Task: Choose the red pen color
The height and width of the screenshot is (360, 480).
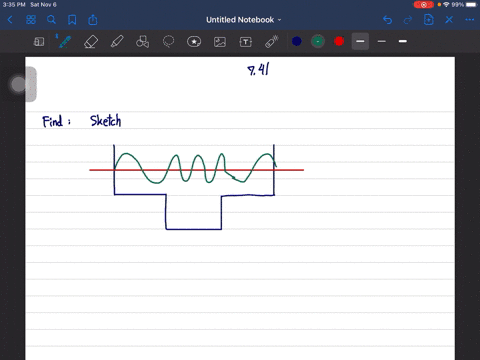Action: 339,41
